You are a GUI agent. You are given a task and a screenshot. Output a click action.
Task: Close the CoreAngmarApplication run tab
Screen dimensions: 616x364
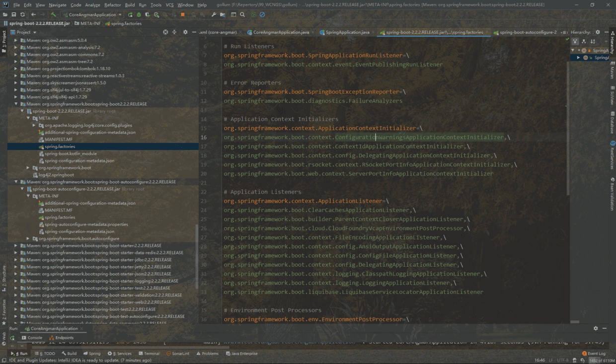coord(82,328)
